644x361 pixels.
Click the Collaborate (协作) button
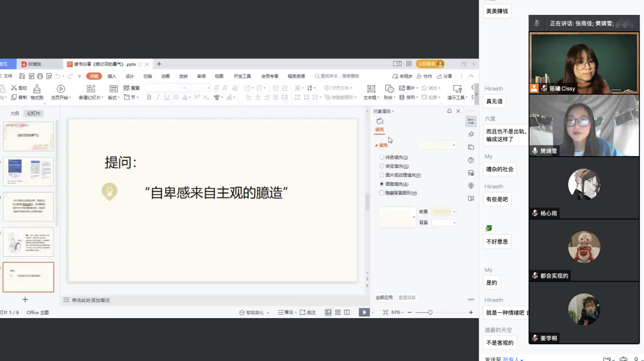click(425, 76)
